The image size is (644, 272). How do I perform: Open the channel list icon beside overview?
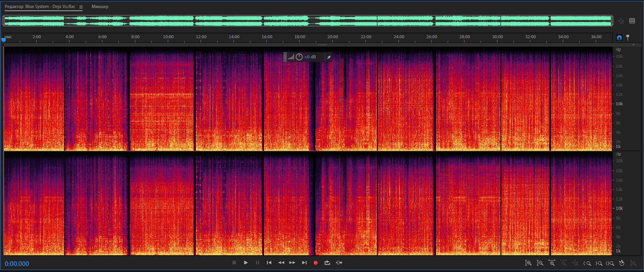(x=632, y=21)
